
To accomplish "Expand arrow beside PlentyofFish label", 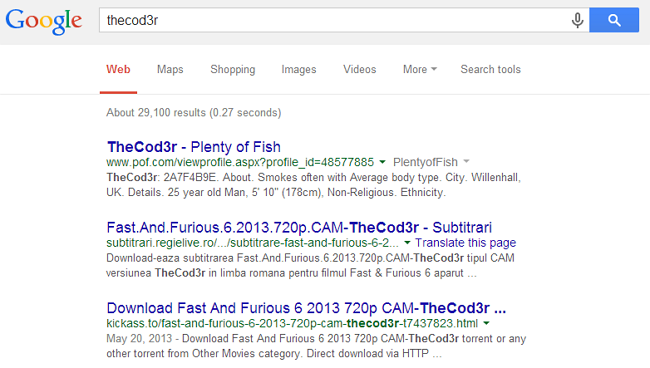I will coord(466,162).
